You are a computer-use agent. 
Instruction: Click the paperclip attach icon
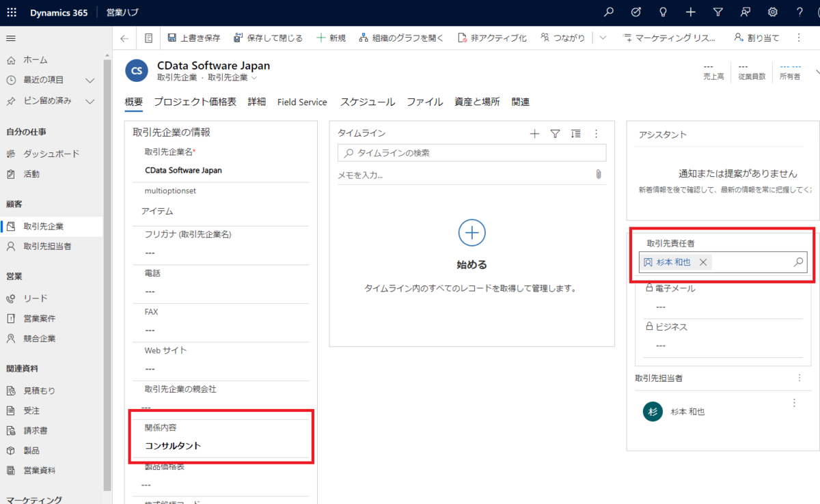tap(598, 175)
